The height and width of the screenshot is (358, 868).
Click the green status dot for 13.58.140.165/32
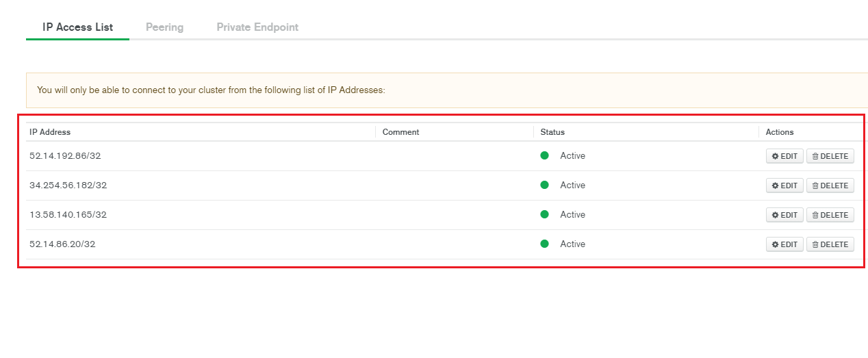[x=545, y=214]
